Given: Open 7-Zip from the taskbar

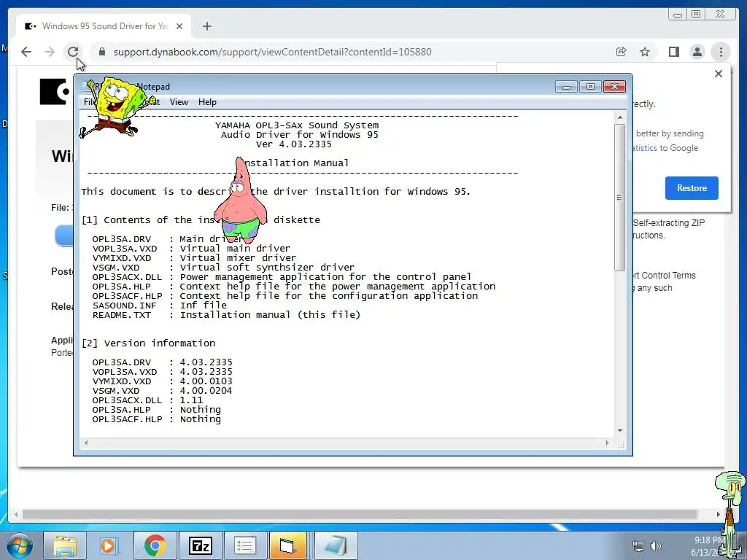Looking at the screenshot, I should (x=201, y=545).
